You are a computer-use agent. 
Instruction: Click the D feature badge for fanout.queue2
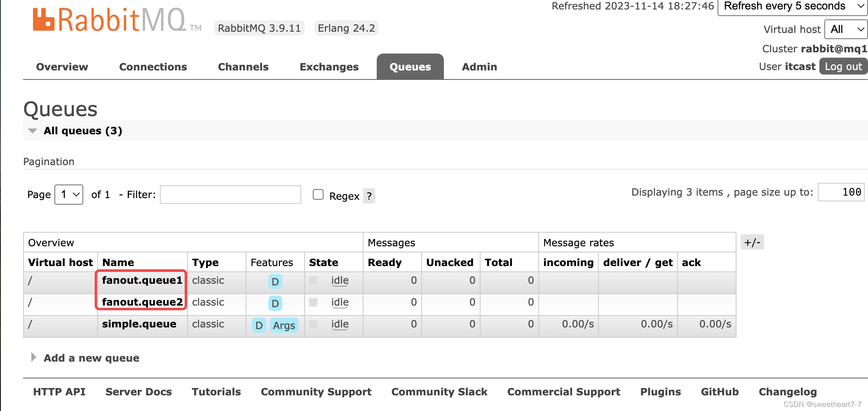pyautogui.click(x=275, y=304)
